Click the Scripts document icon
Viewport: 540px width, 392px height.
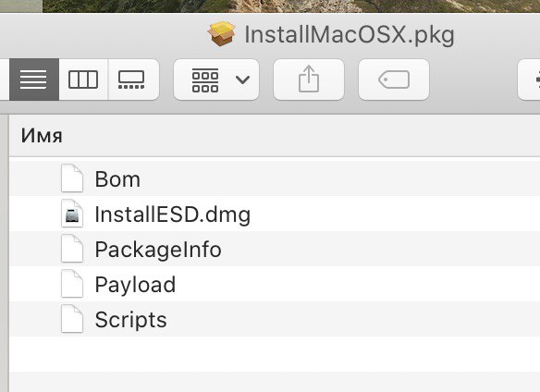pyautogui.click(x=72, y=319)
